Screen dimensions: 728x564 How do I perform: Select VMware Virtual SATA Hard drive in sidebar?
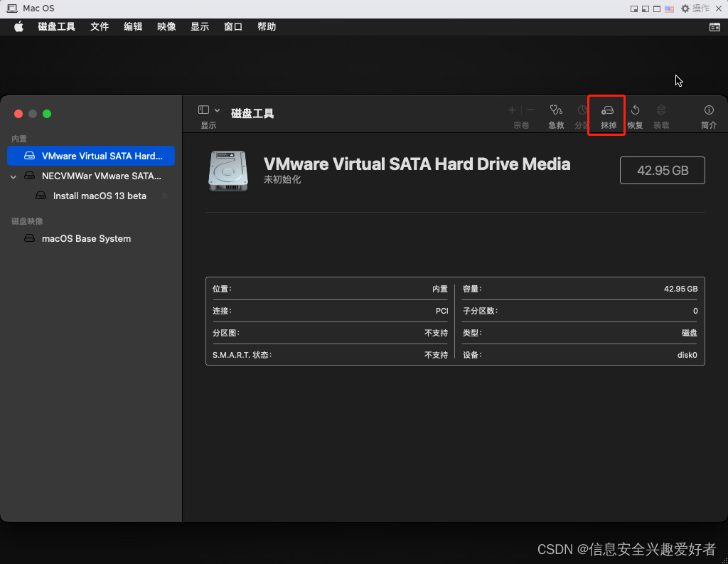[x=91, y=156]
